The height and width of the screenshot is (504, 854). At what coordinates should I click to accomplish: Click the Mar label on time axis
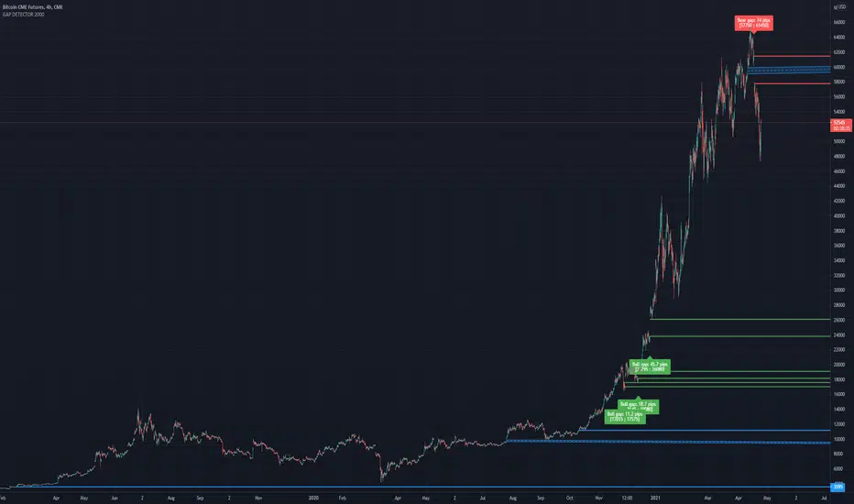[707, 498]
